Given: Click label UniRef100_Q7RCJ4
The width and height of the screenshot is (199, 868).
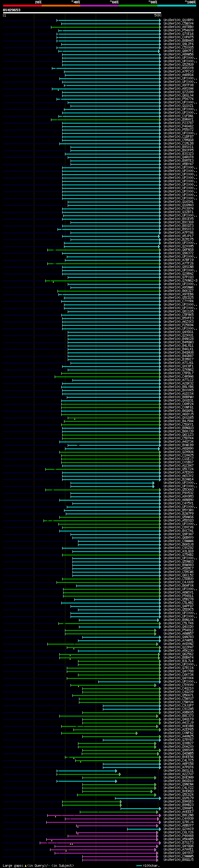Looking at the screenshot, I should (x=178, y=822).
